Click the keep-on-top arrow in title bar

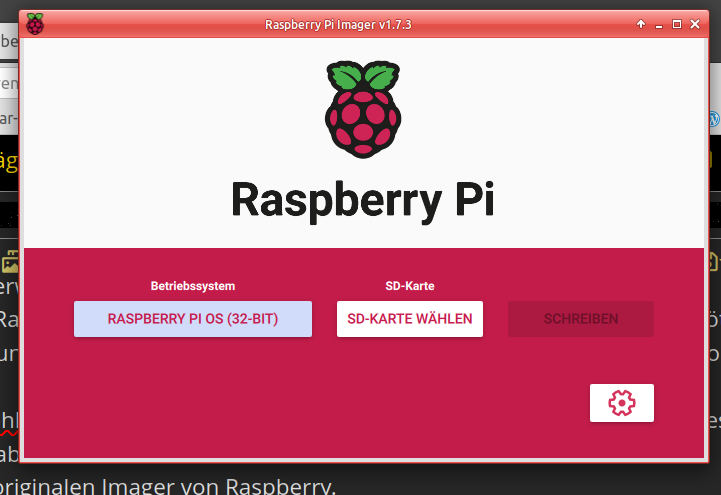(x=641, y=24)
